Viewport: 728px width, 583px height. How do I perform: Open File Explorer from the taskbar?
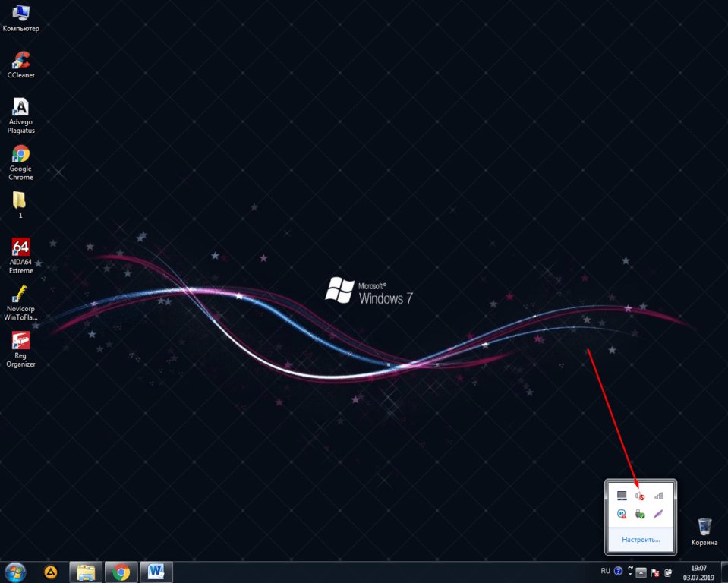pyautogui.click(x=86, y=572)
